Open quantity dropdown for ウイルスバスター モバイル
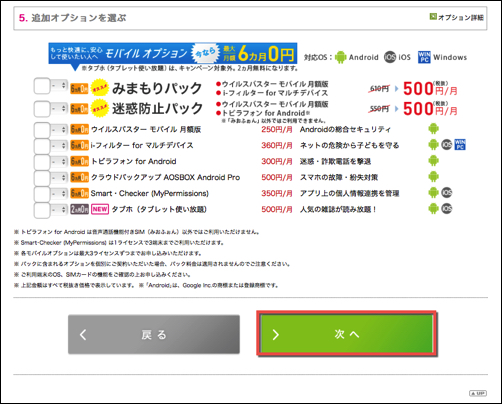Image resolution: width=502 pixels, height=404 pixels. (x=59, y=130)
